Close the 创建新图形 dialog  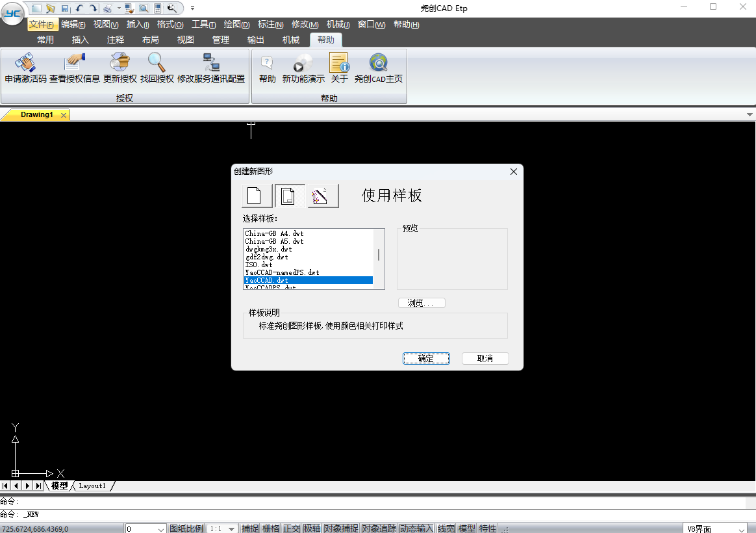514,172
